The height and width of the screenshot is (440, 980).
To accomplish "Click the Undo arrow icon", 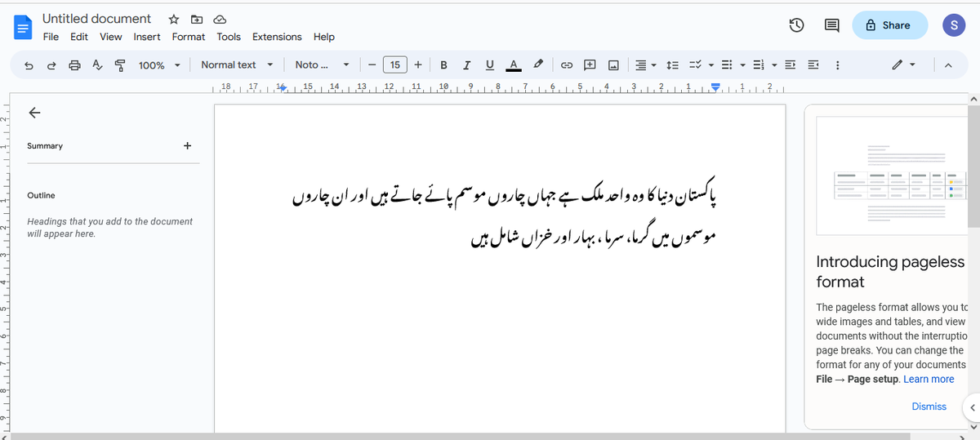I will 29,65.
